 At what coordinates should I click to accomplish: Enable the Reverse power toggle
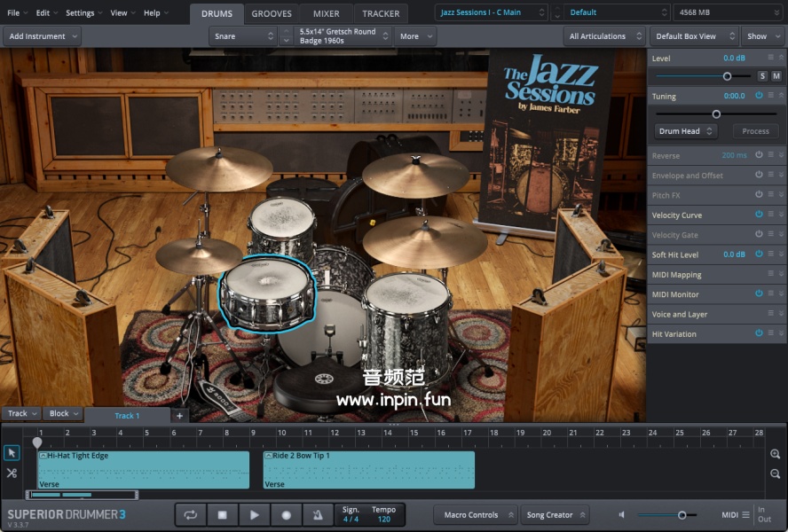[759, 155]
